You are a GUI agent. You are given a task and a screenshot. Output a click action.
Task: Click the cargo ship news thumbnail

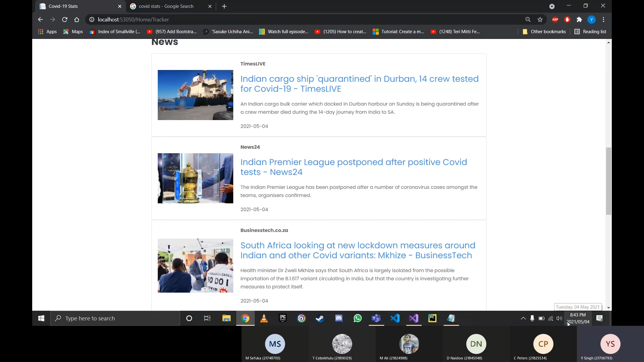point(195,95)
